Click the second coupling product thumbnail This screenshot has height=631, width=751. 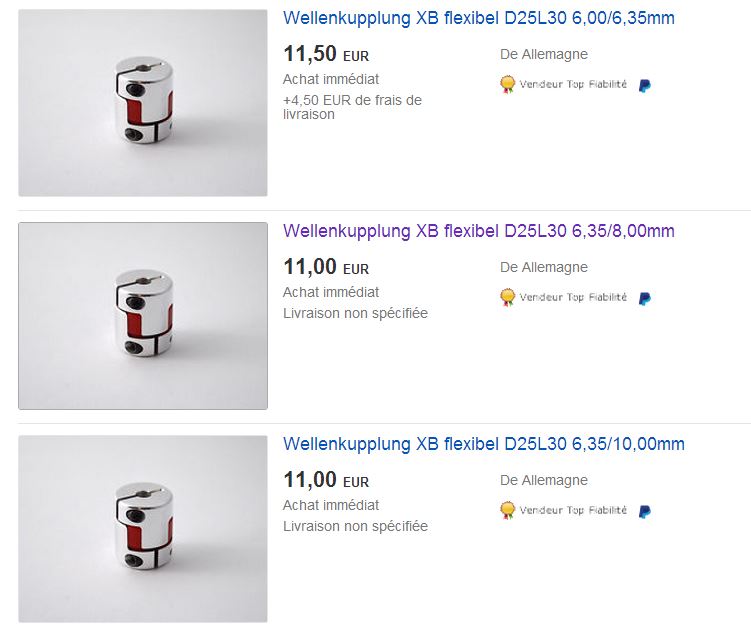point(143,316)
